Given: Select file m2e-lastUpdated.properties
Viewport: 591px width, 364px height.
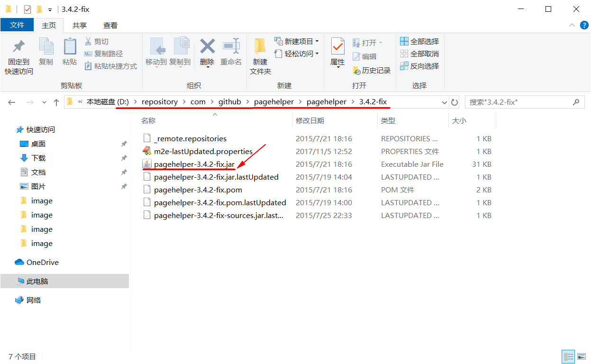Looking at the screenshot, I should 198,151.
